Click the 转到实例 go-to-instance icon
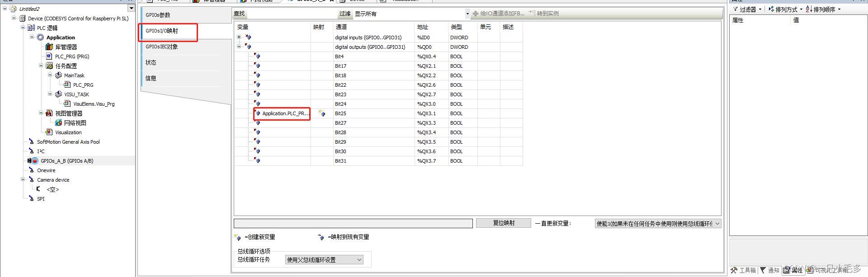Screen dimensions: 868x277 (532, 13)
